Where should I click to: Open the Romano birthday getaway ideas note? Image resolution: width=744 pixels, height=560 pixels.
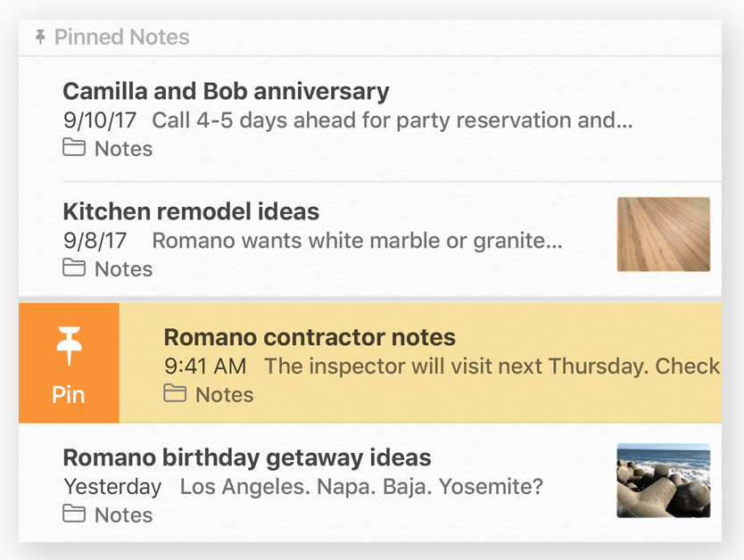tap(370, 482)
